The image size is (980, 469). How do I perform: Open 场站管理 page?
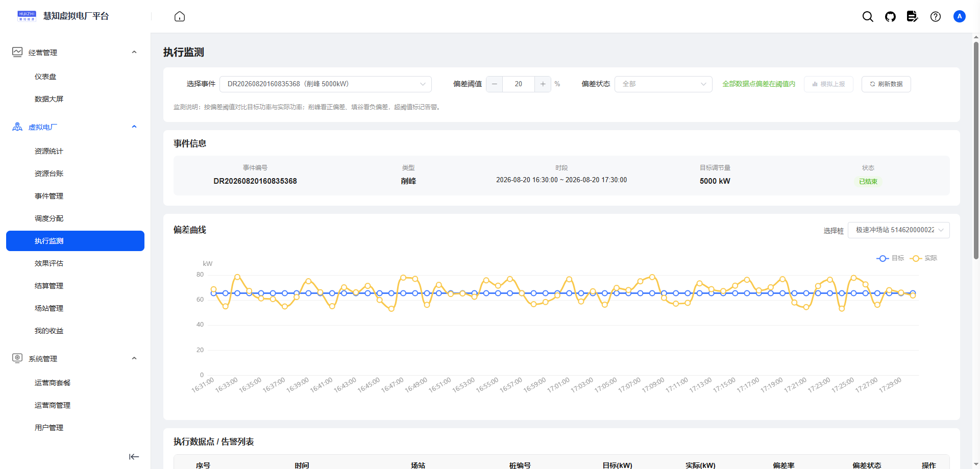75,308
